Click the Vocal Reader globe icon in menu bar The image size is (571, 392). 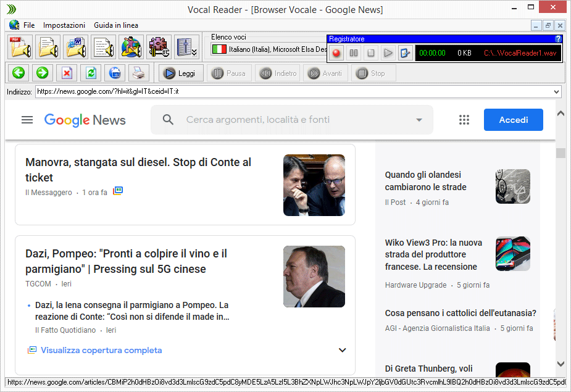(x=14, y=25)
